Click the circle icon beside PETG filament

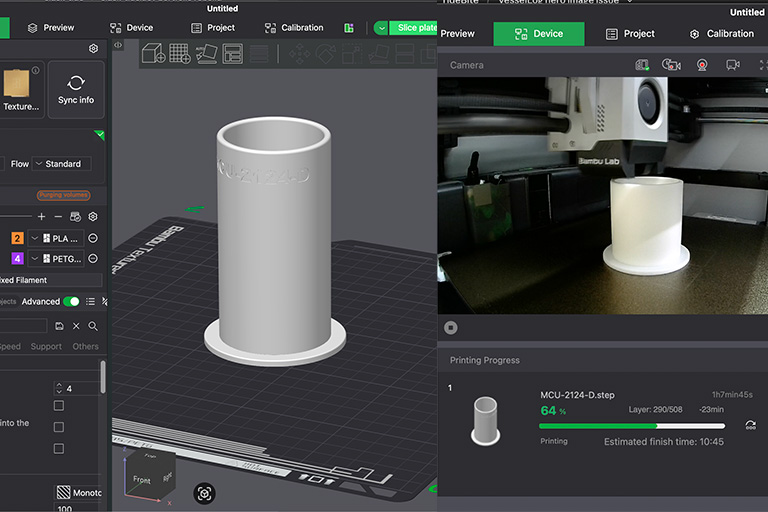tap(93, 259)
